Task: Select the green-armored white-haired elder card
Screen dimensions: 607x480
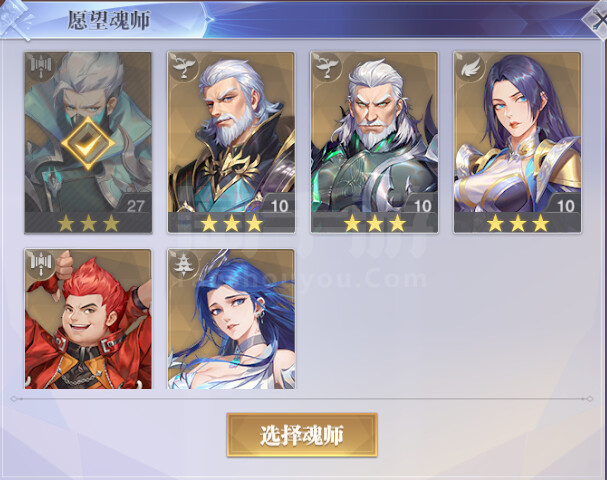Action: (x=374, y=142)
